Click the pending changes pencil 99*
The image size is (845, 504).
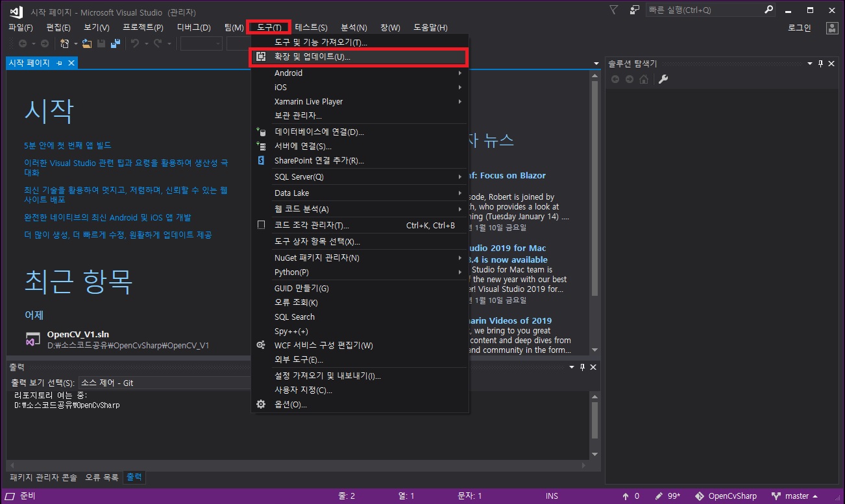[x=668, y=496]
